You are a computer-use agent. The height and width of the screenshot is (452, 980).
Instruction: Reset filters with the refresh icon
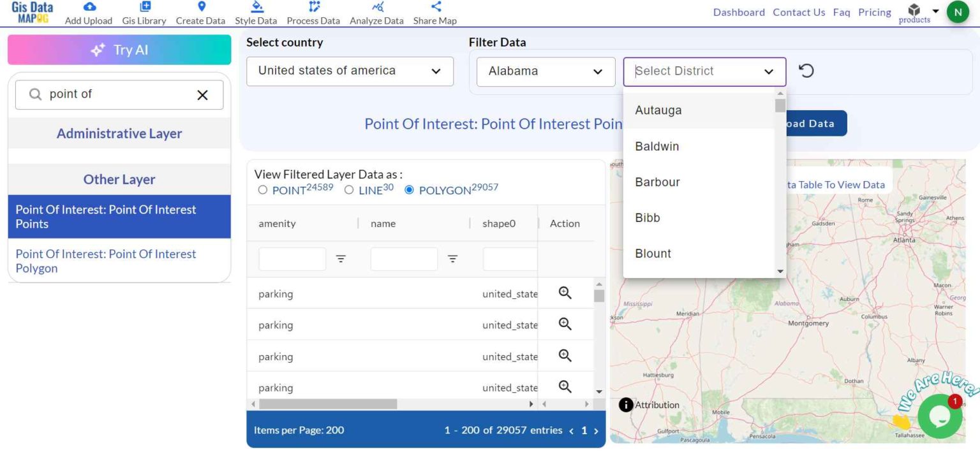coord(806,71)
